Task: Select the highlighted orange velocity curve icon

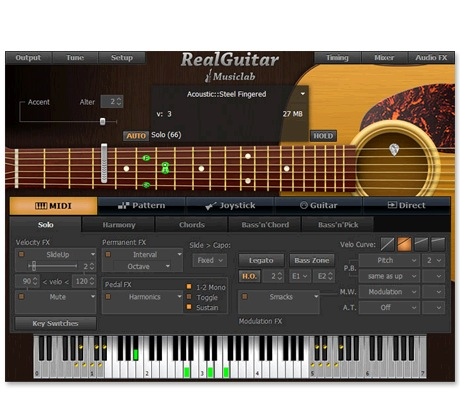Action: pos(404,245)
